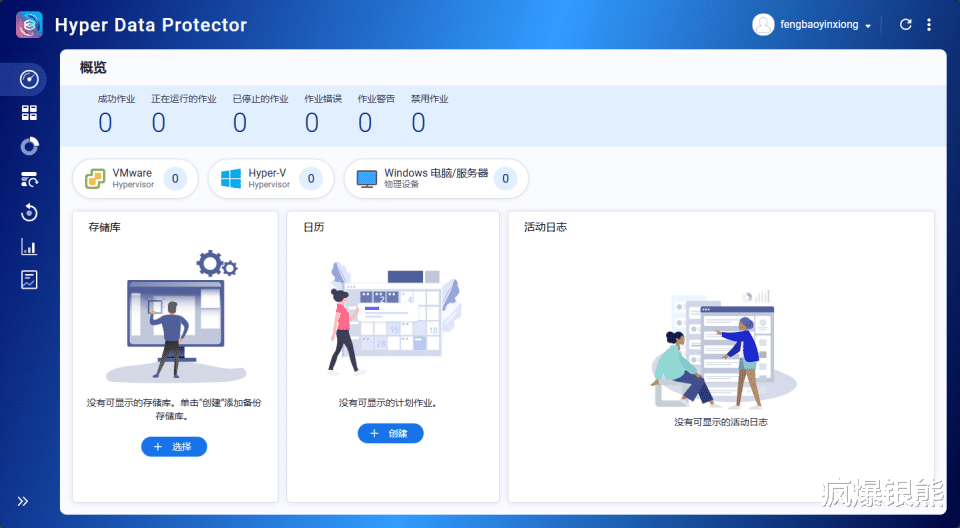This screenshot has width=960, height=528.
Task: Click the Hyper Data Protector title text
Action: click(151, 25)
